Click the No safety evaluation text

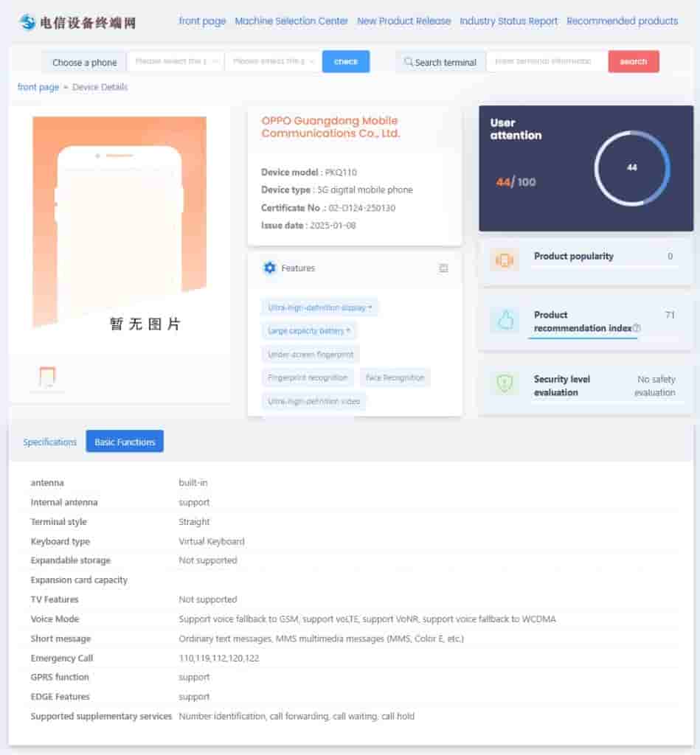[x=655, y=386]
